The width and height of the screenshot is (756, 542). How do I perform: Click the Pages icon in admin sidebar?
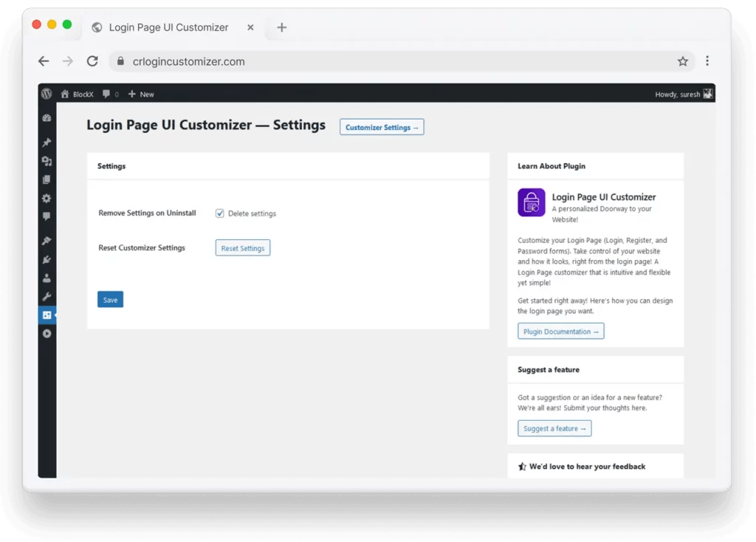pos(47,179)
